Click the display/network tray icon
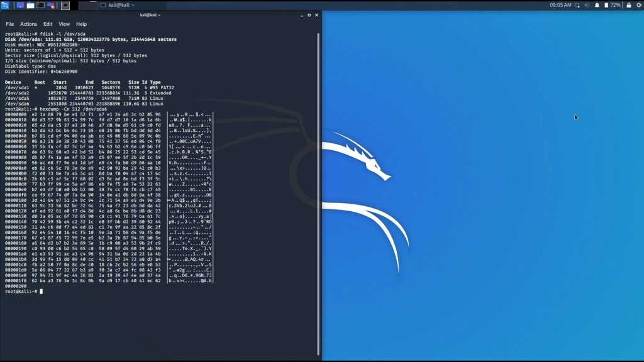Image resolution: width=644 pixels, height=362 pixels. coord(577,5)
